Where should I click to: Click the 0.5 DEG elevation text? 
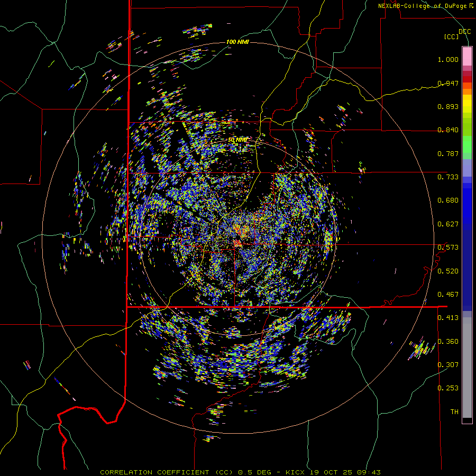(256, 472)
